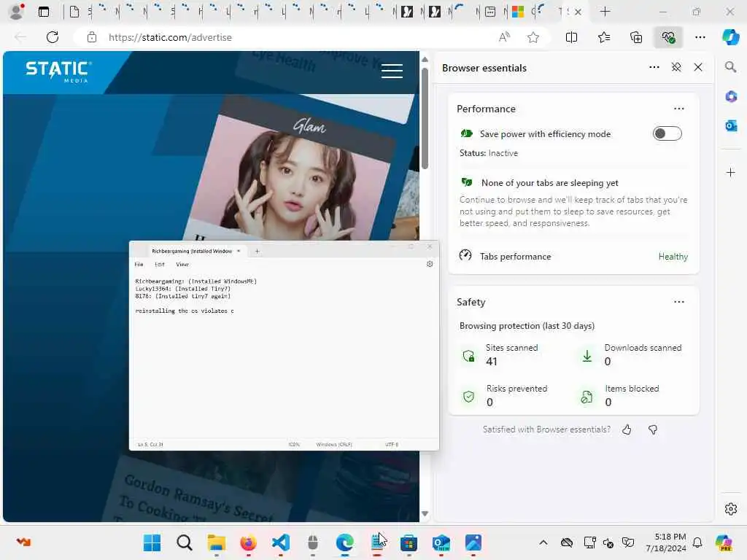Open the Windows Start menu
747x560 pixels.
pyautogui.click(x=152, y=542)
